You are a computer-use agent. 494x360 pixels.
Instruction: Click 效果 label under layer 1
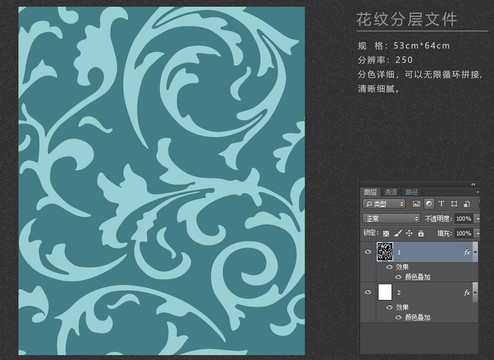click(x=402, y=267)
